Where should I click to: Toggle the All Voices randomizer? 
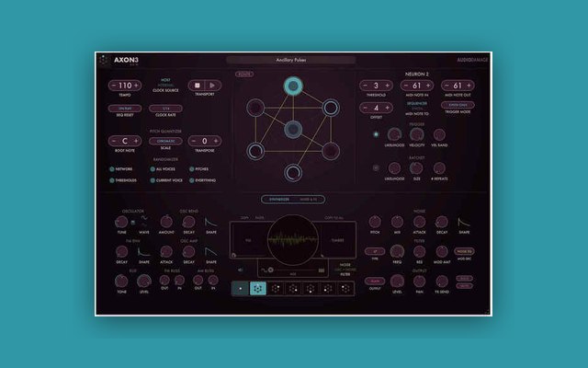tap(153, 169)
